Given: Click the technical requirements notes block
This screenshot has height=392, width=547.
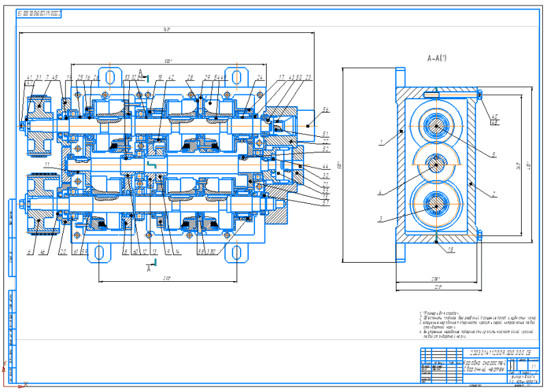Looking at the screenshot, I should [x=477, y=325].
